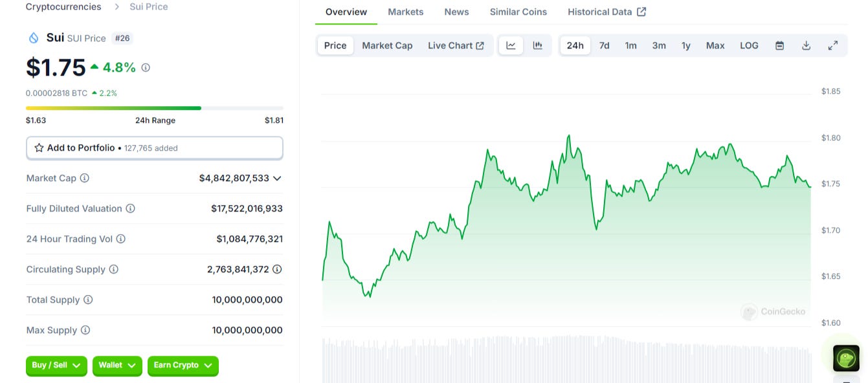Click info icon next to Circulating Supply label
The image size is (868, 383).
(113, 269)
